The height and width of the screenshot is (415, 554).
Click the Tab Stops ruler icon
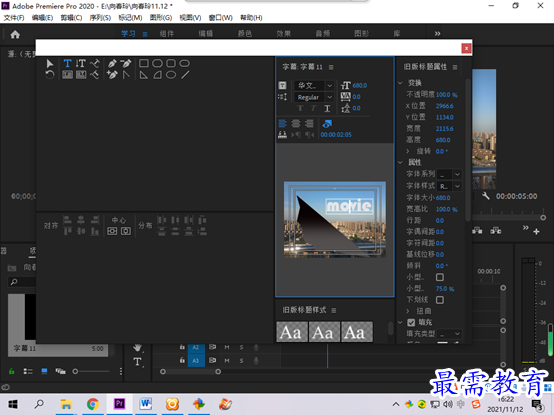[x=282, y=135]
